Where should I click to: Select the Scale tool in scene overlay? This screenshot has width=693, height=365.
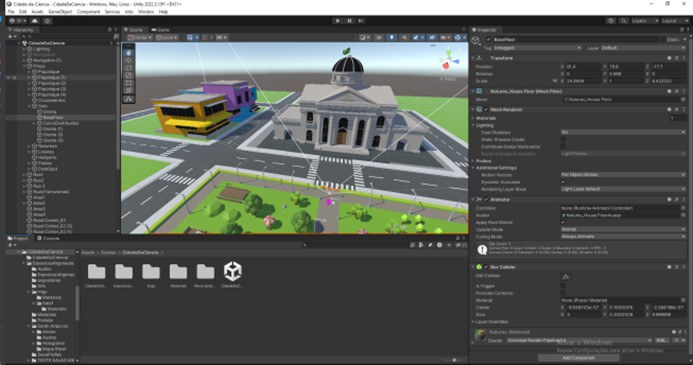[x=129, y=75]
